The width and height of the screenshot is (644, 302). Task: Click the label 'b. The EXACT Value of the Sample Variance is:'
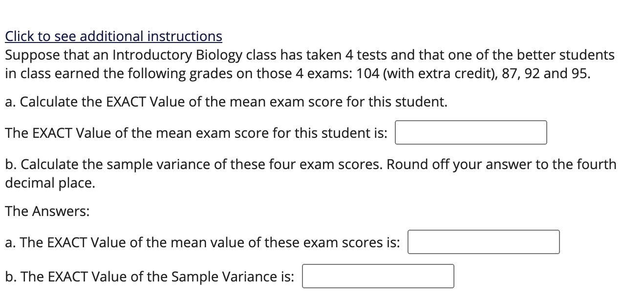150,277
